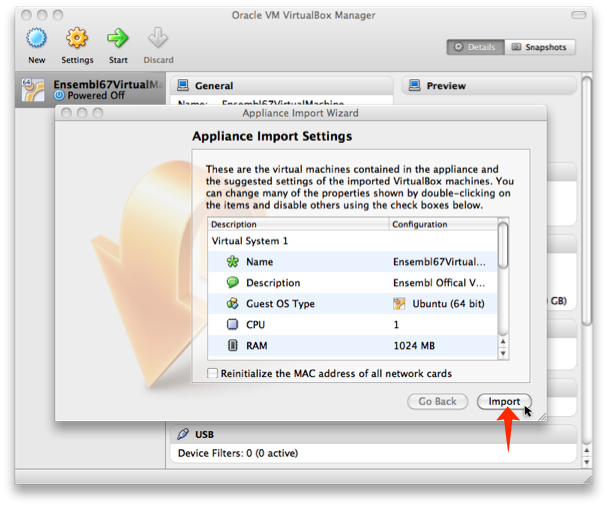
Task: Click the General section monitor icon
Action: click(x=183, y=85)
